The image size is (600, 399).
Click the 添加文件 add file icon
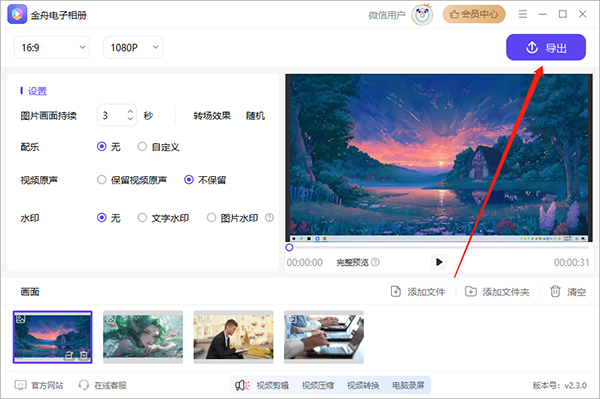(396, 292)
